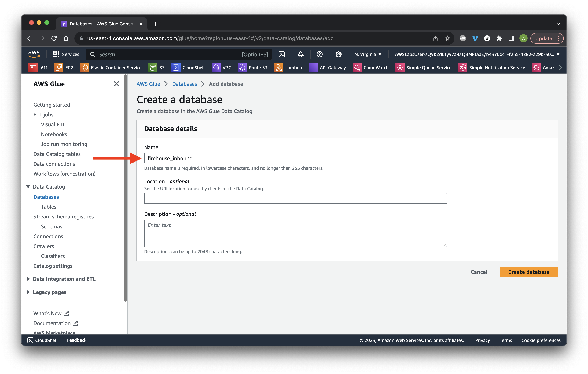588x374 pixels.
Task: Go to AWS Glue breadcrumb link
Action: [x=148, y=84]
